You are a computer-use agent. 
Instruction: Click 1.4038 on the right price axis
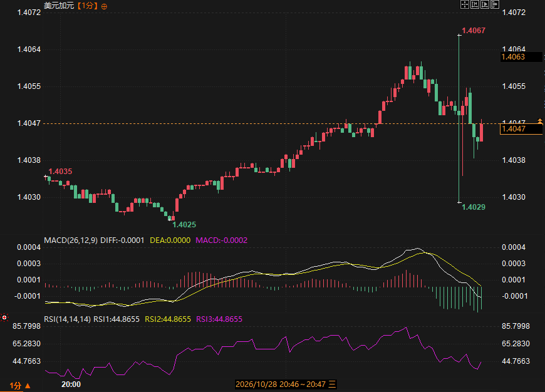click(x=514, y=160)
